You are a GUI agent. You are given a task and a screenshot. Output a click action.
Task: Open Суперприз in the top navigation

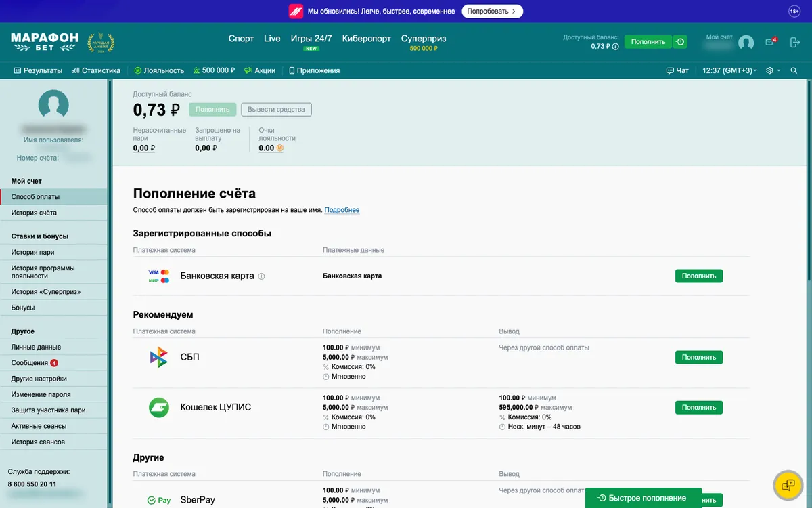pyautogui.click(x=424, y=39)
